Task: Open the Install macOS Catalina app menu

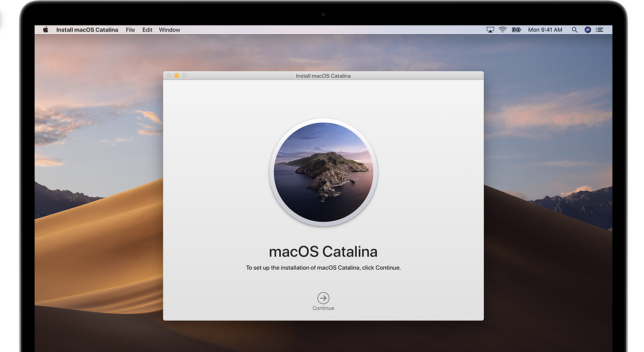Action: click(87, 29)
